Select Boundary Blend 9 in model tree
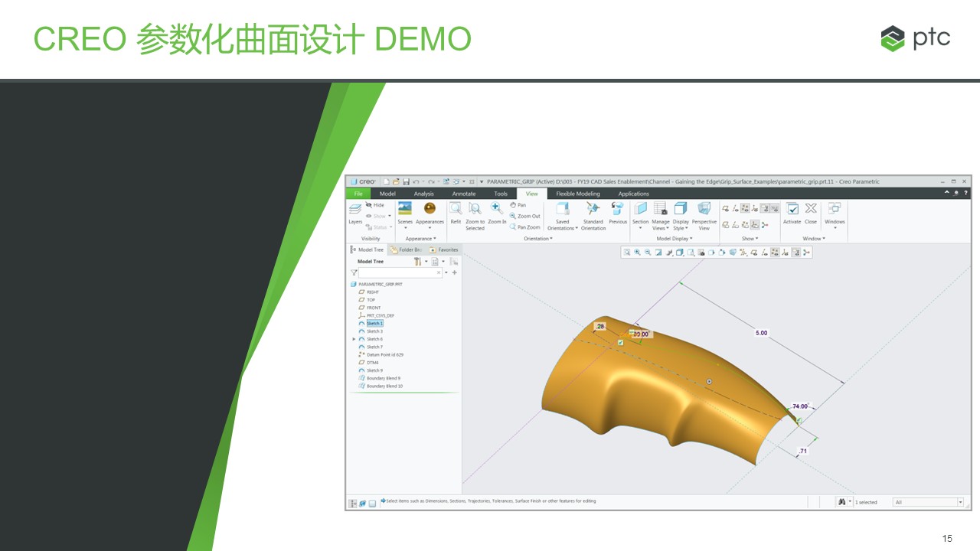The height and width of the screenshot is (551, 980). click(x=383, y=378)
